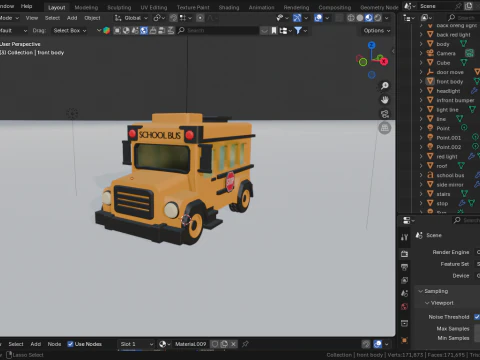Click the green Y axis navigation gizmo
The width and height of the screenshot is (480, 360).
point(363,62)
